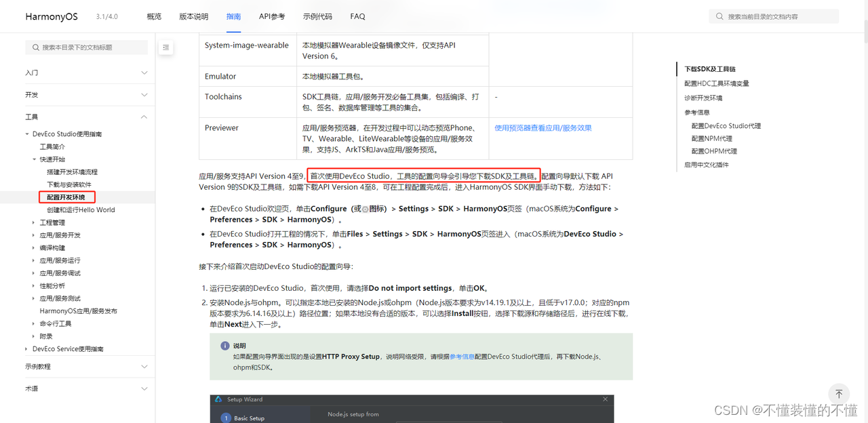
Task: Click Basic Setup step in Setup Wizard image
Action: pyautogui.click(x=243, y=418)
